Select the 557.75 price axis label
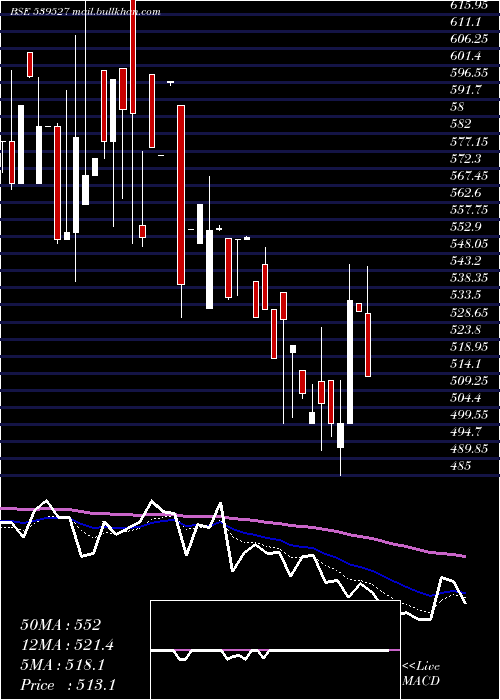Screen dimensions: 500x700 pos(469,210)
